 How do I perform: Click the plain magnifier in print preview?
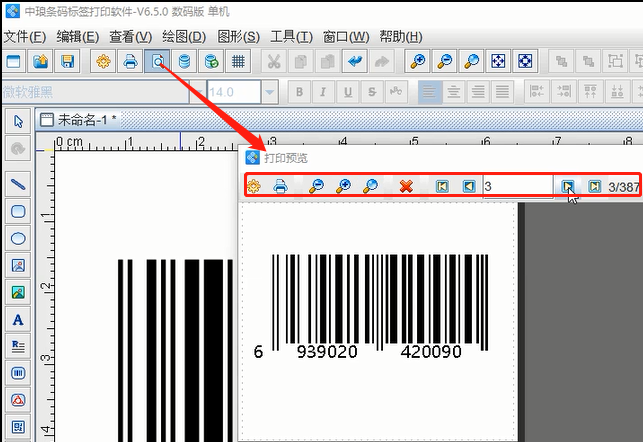[370, 187]
